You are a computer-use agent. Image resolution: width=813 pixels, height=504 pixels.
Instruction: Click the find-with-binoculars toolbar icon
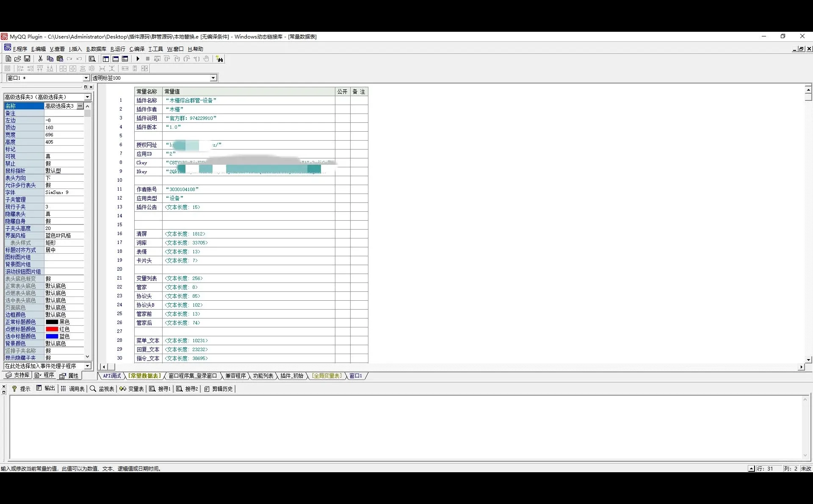point(219,59)
